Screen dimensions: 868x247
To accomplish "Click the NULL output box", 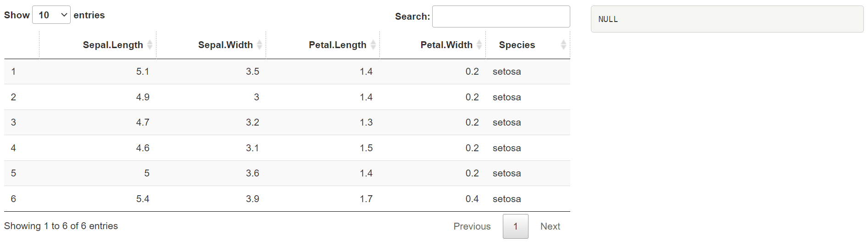I will pyautogui.click(x=727, y=19).
